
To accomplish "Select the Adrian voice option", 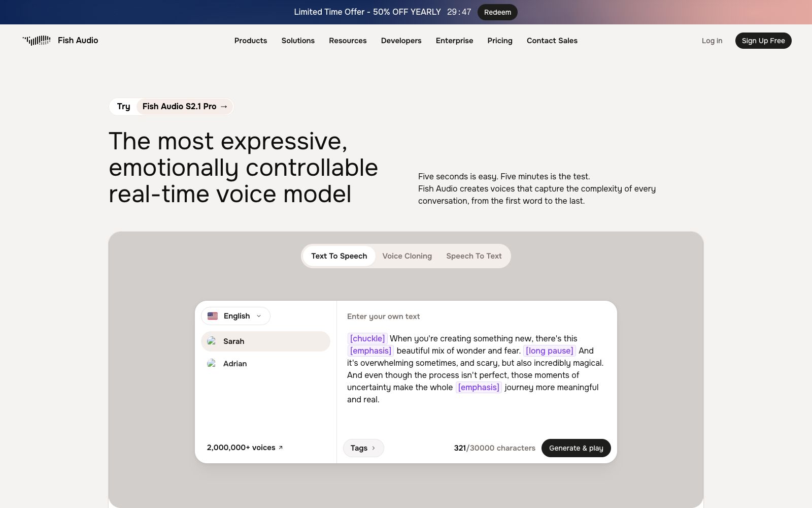I will click(x=266, y=364).
